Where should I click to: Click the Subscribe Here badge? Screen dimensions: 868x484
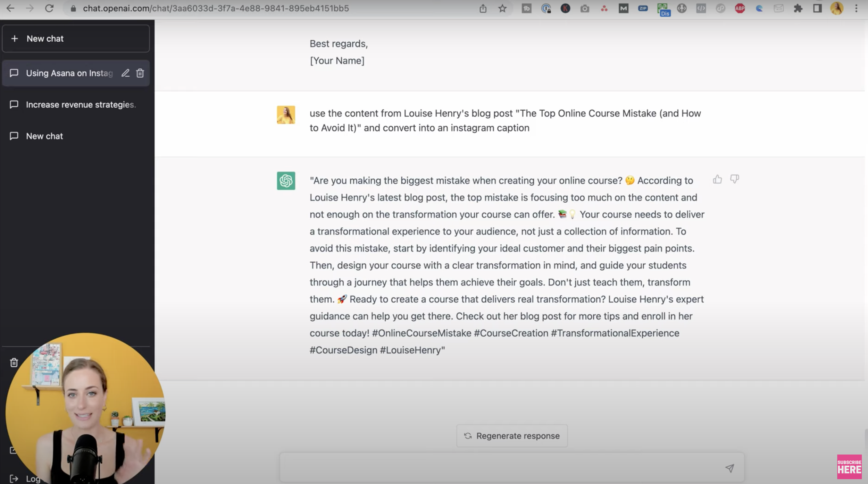849,467
